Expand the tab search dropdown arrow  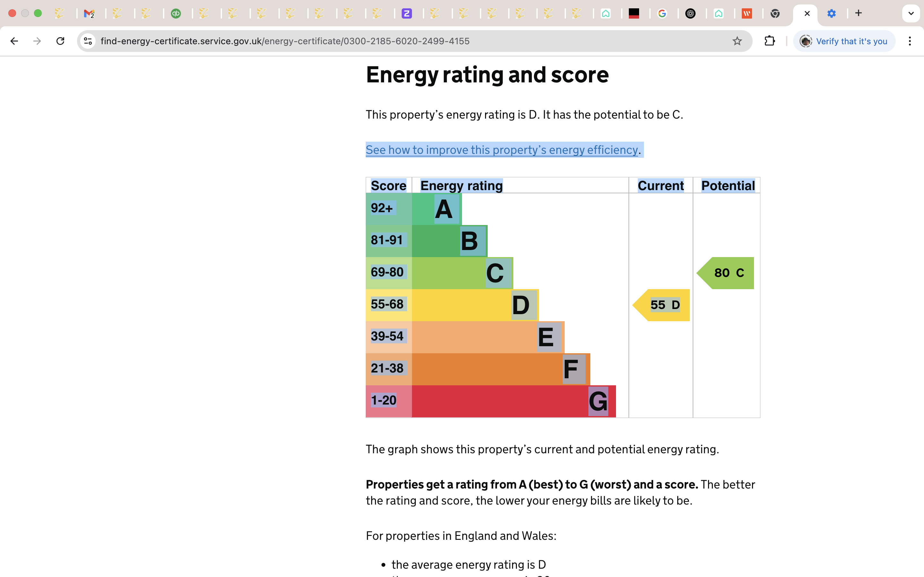(911, 14)
